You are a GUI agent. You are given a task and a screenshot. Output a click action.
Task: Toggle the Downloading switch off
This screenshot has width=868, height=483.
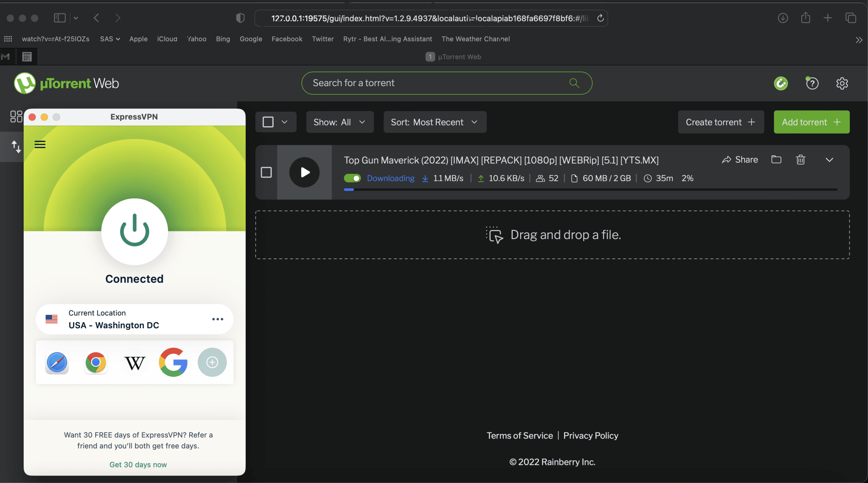(x=352, y=178)
